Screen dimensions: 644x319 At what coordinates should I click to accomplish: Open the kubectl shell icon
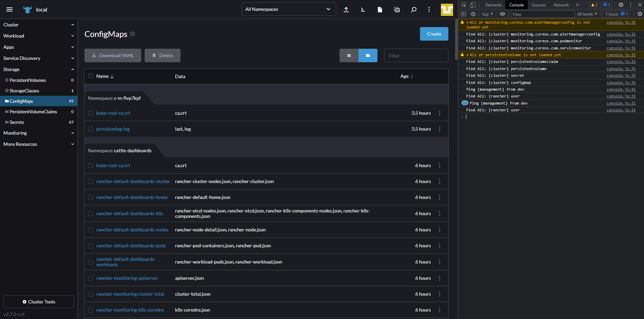[363, 9]
